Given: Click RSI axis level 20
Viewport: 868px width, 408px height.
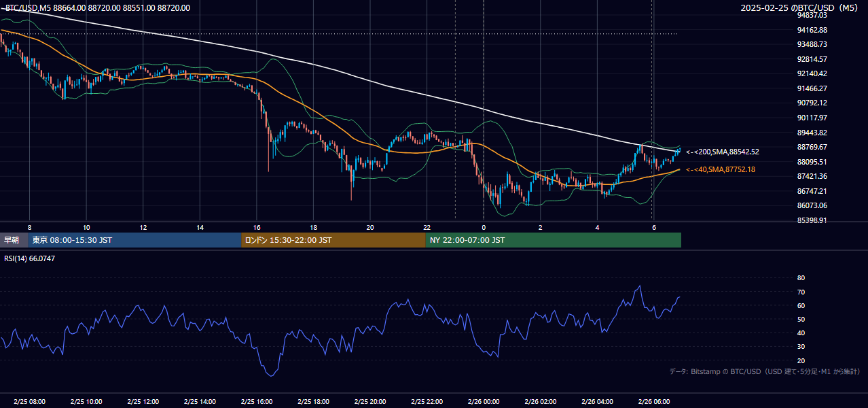Looking at the screenshot, I should pos(801,360).
